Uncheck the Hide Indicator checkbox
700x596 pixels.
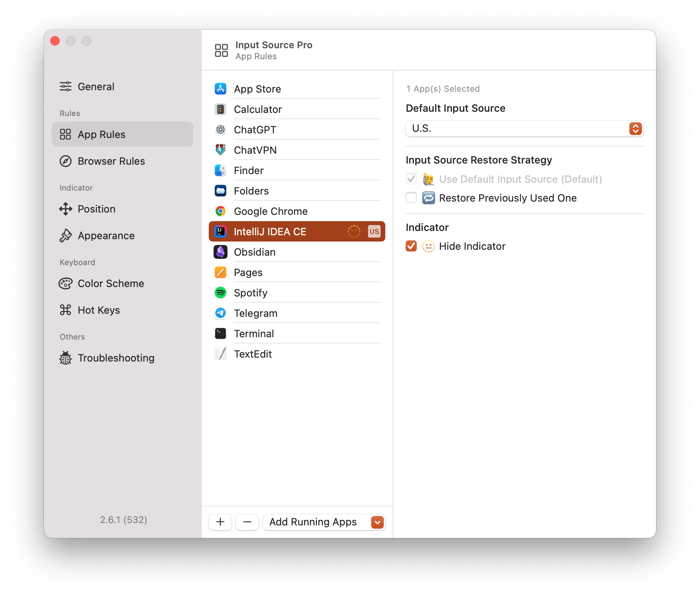pos(411,246)
